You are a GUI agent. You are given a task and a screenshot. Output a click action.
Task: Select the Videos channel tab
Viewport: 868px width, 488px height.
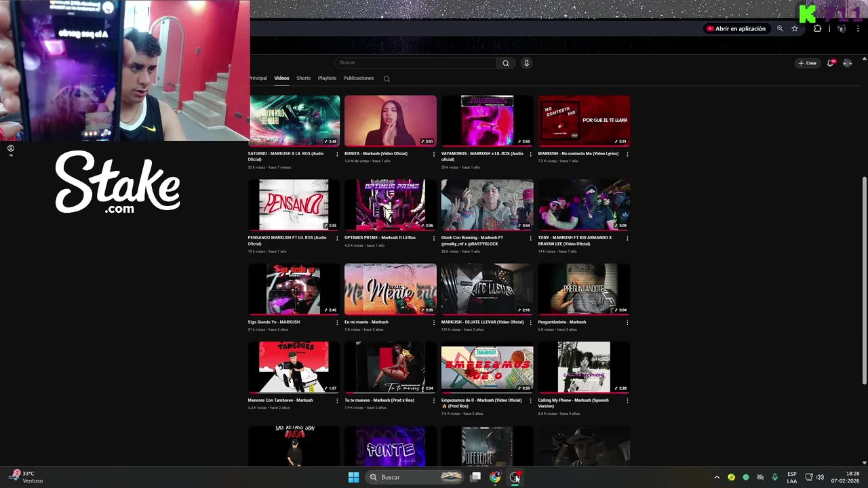281,78
